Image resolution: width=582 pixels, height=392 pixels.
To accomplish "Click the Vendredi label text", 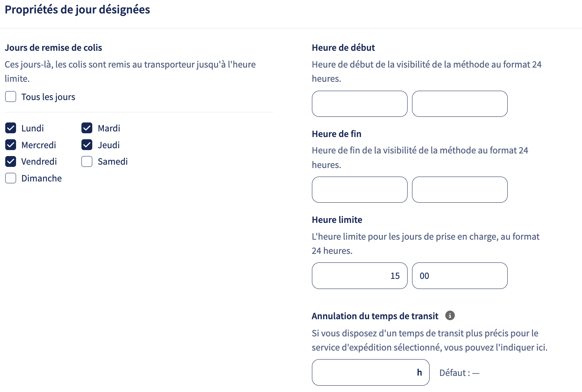I will pos(39,162).
